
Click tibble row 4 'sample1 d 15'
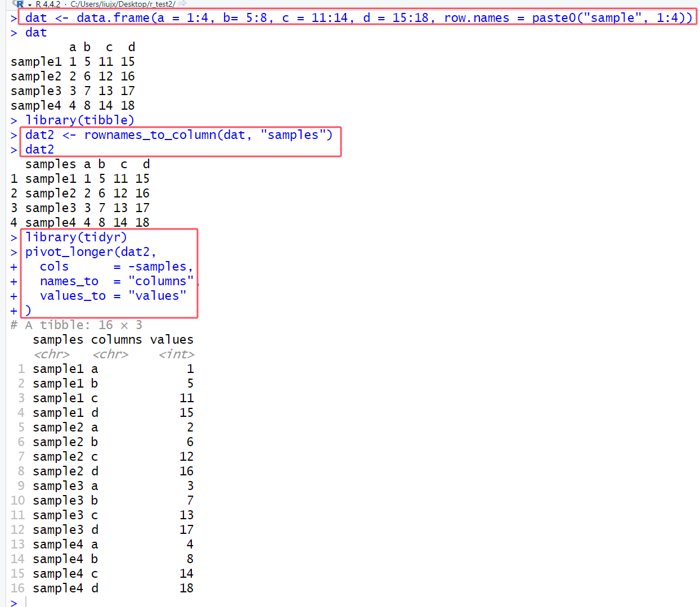105,413
